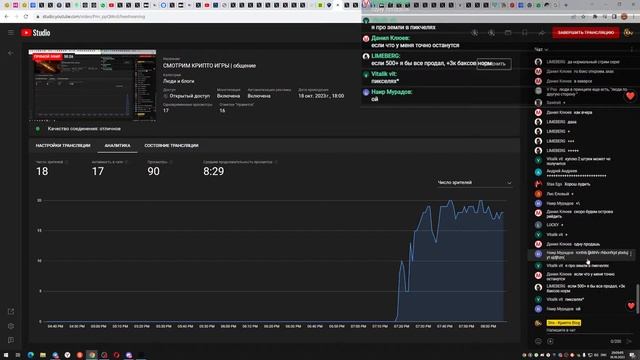This screenshot has width=640, height=360.
Task: Open the 'Число зрителей' chart dropdown
Action: click(474, 182)
